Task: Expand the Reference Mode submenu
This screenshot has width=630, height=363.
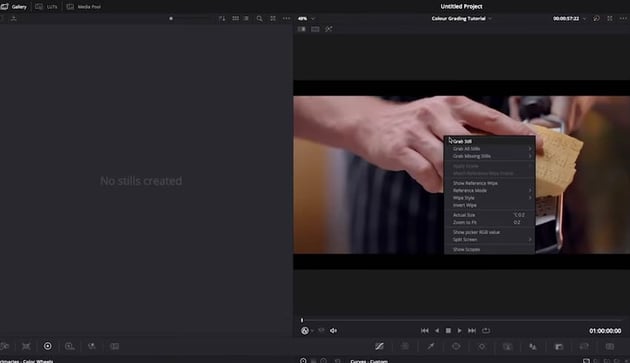Action: click(489, 190)
